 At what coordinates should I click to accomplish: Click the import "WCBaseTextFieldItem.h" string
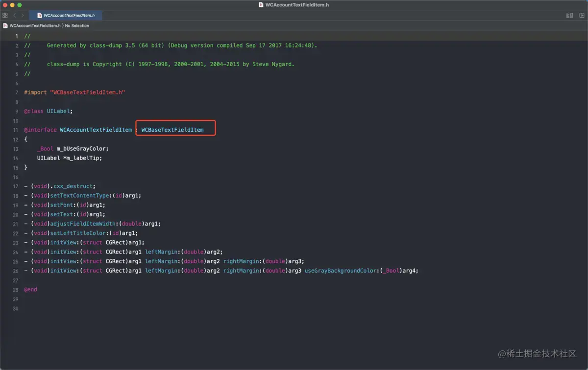tap(88, 92)
